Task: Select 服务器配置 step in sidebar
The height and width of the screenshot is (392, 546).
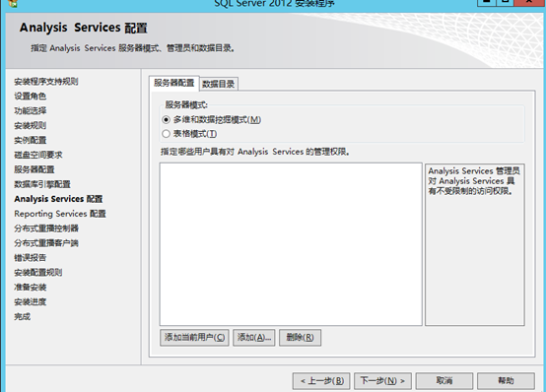Action: click(x=34, y=169)
